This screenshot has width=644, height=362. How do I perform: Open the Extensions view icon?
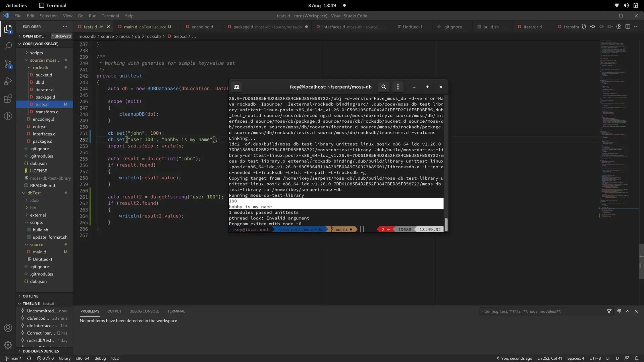8,99
